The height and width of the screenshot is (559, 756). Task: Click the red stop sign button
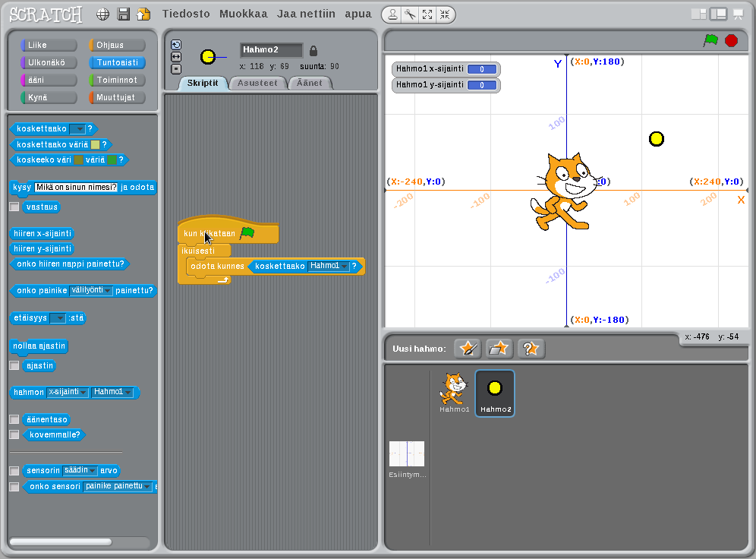point(732,40)
